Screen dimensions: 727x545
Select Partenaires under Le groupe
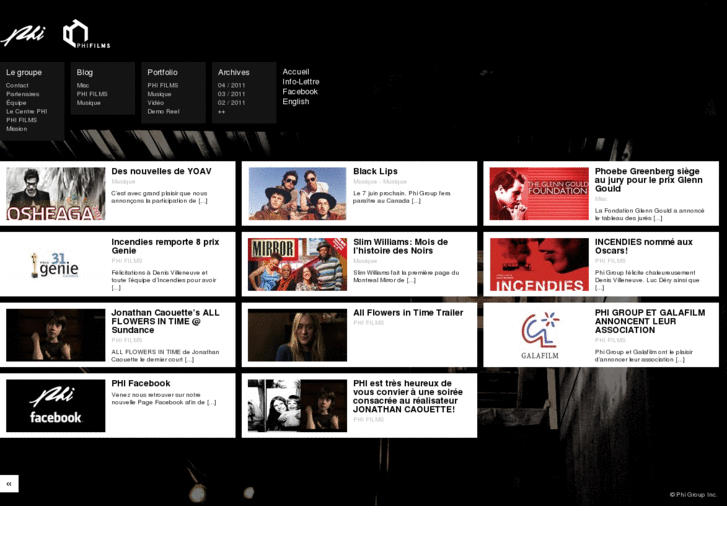pos(22,94)
